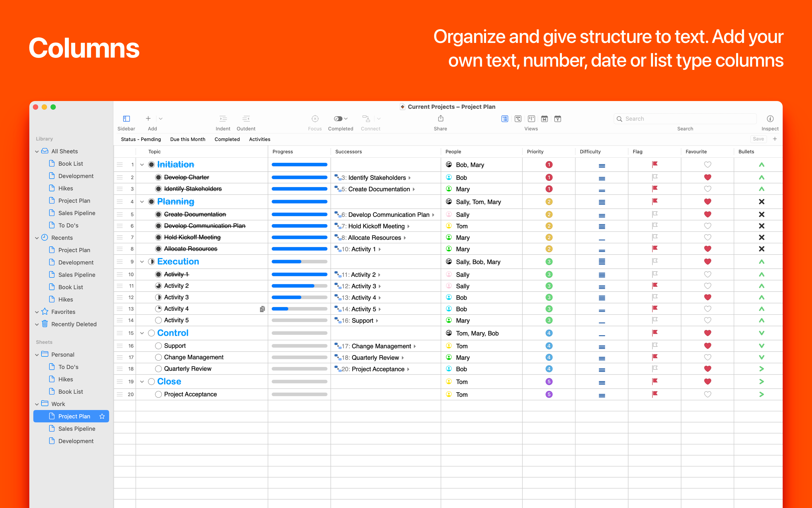Click the Connect toolbar icon
Viewport: 812px width, 508px height.
pyautogui.click(x=366, y=119)
